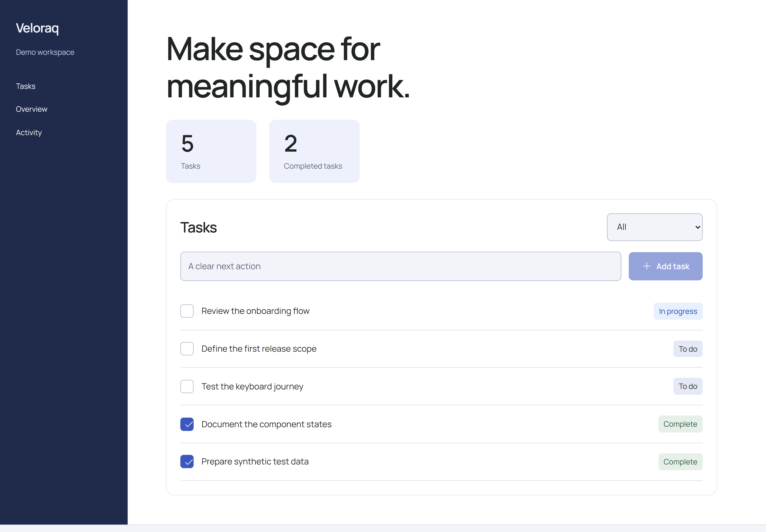766x532 pixels.
Task: Click the task text 'Define the first release scope'
Action: tap(259, 349)
